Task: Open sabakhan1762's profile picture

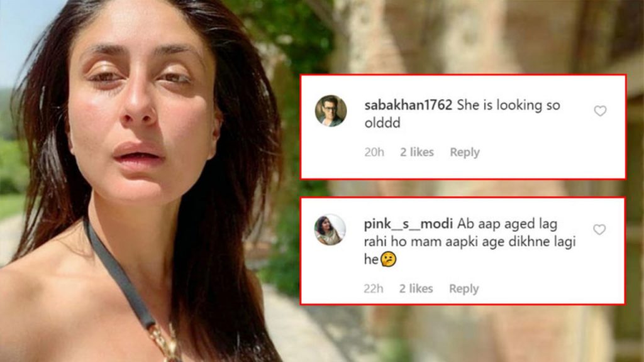Action: point(331,111)
